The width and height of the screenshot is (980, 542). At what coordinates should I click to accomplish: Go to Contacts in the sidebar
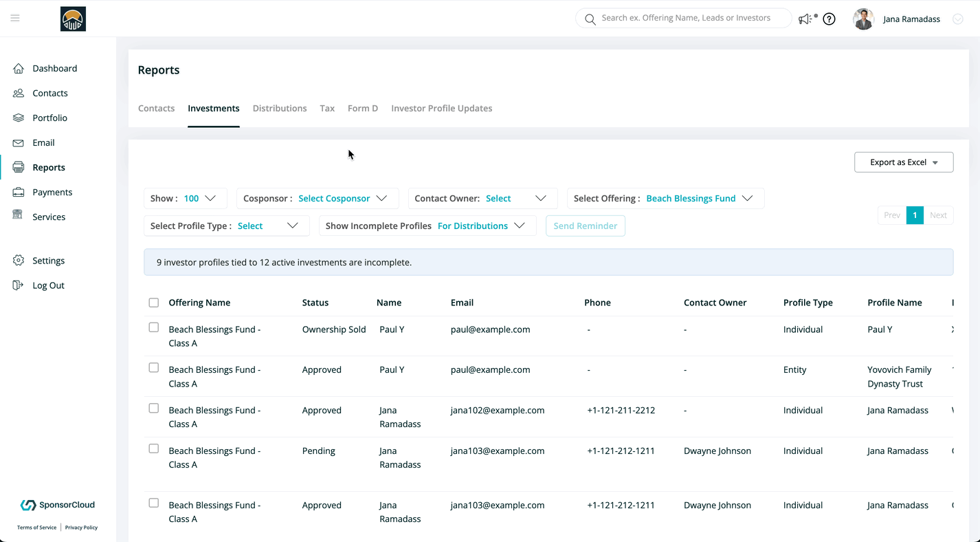point(49,93)
